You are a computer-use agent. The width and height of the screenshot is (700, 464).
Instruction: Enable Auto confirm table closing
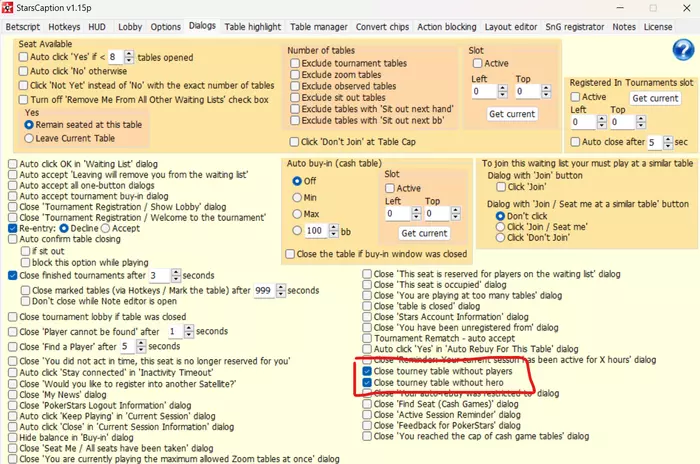coord(12,239)
